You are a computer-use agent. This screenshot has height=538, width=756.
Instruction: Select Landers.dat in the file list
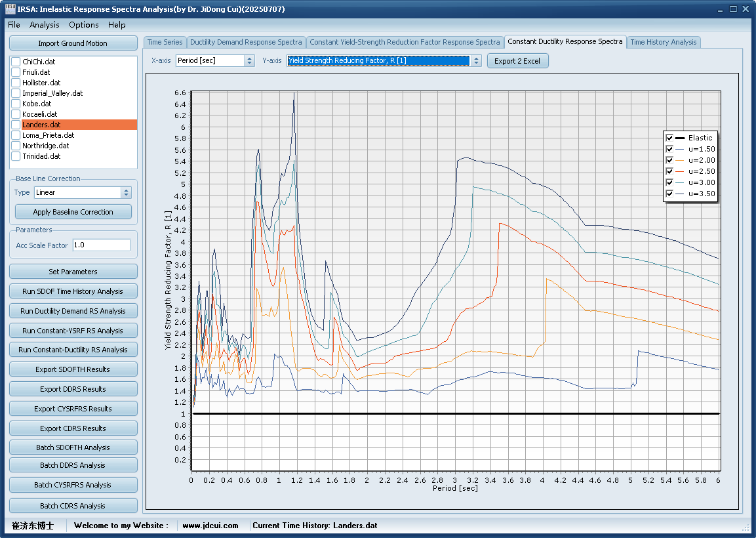click(41, 125)
